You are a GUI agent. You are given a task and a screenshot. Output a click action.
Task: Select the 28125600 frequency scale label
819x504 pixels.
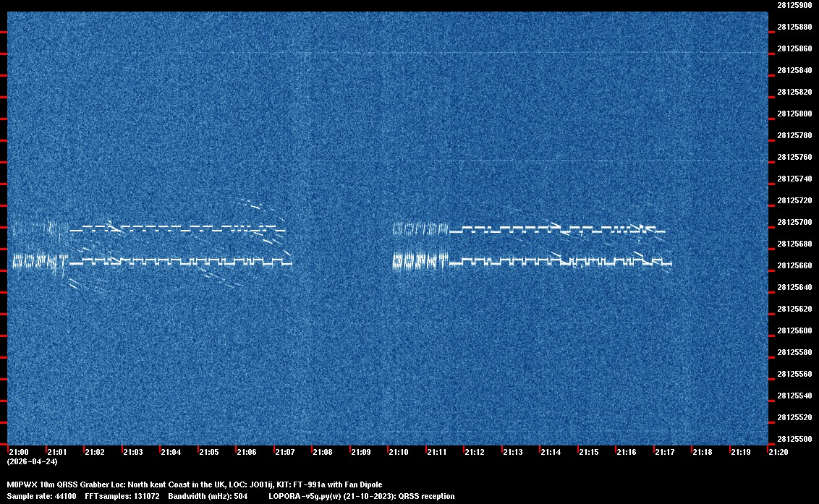[x=794, y=330]
